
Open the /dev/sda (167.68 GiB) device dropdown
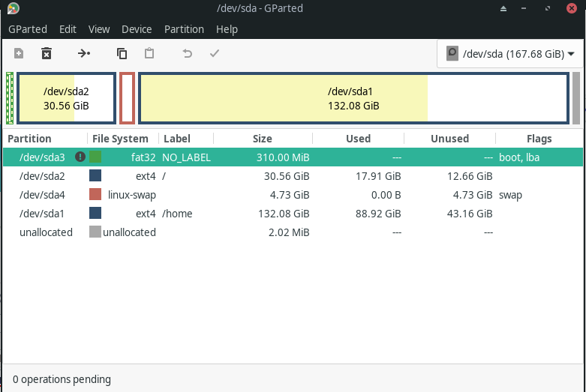(510, 54)
